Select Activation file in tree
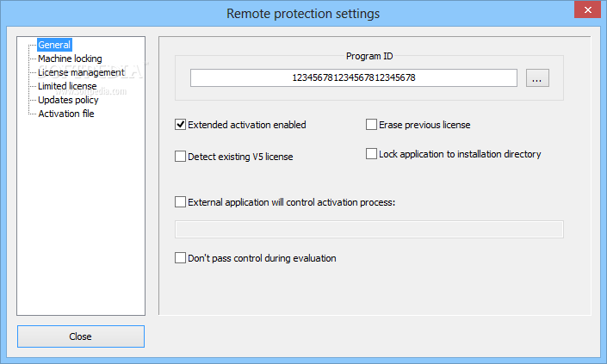This screenshot has height=364, width=607. tap(66, 114)
